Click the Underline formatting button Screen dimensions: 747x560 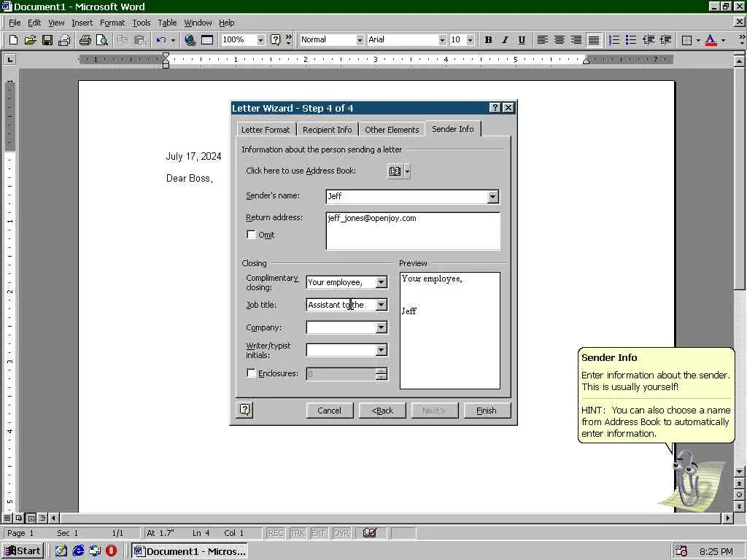point(522,40)
